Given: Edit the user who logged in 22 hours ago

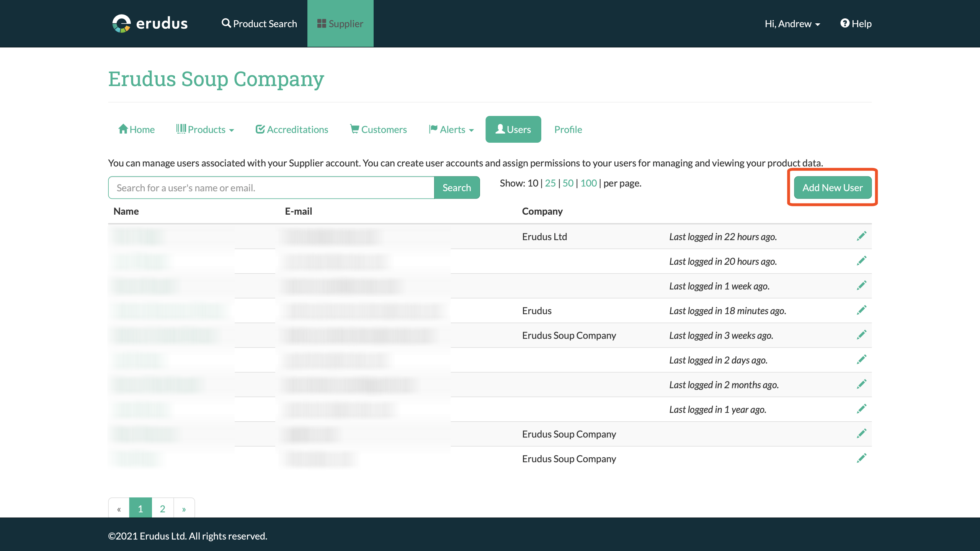Looking at the screenshot, I should [861, 236].
